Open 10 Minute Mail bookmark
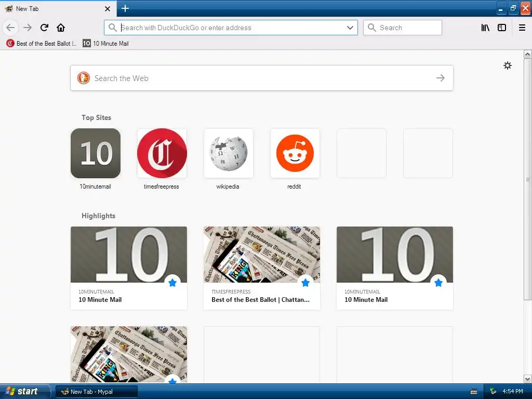The height and width of the screenshot is (399, 532). 106,44
